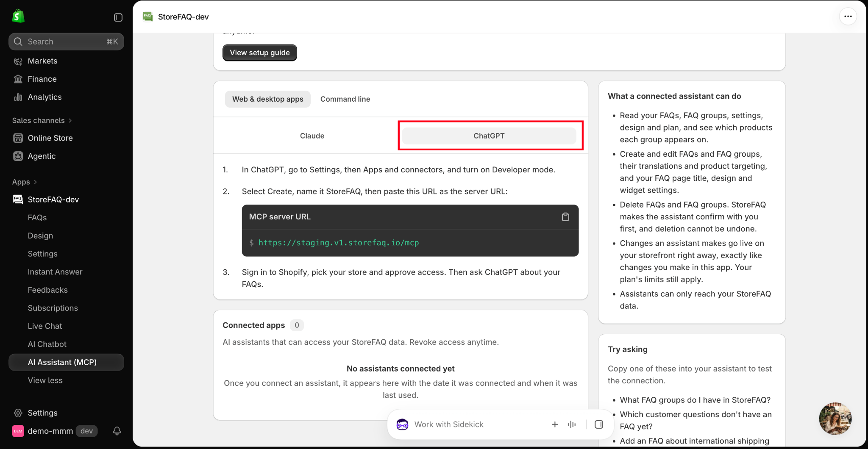
Task: Switch to the Command line tab
Action: tap(345, 99)
